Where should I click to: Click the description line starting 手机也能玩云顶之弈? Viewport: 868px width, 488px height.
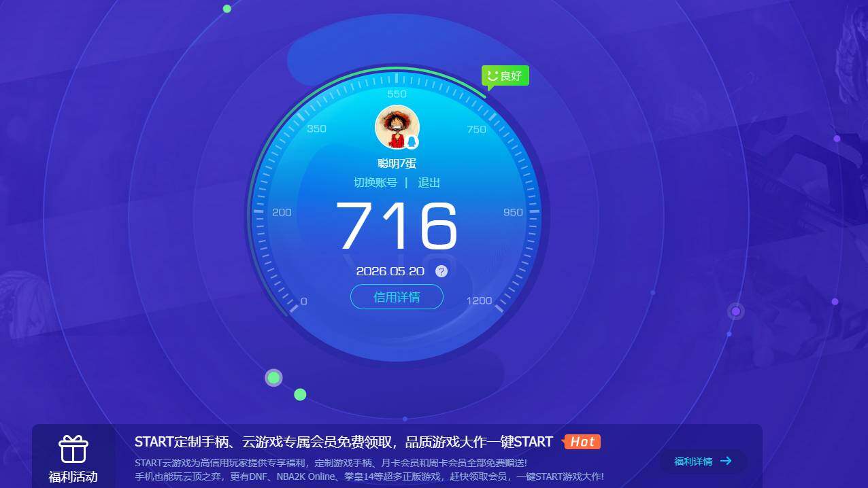pos(369,476)
